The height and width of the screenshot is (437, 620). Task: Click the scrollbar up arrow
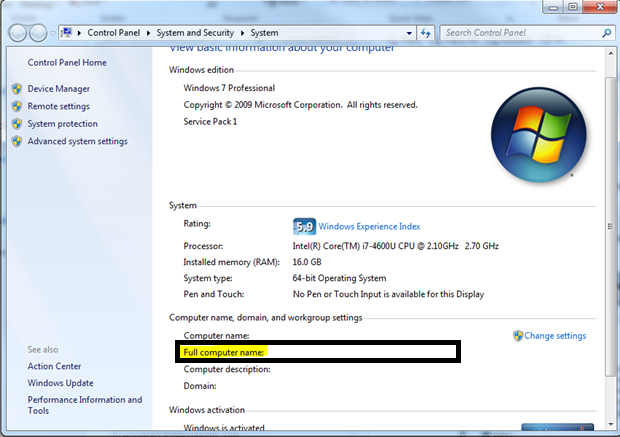point(611,53)
